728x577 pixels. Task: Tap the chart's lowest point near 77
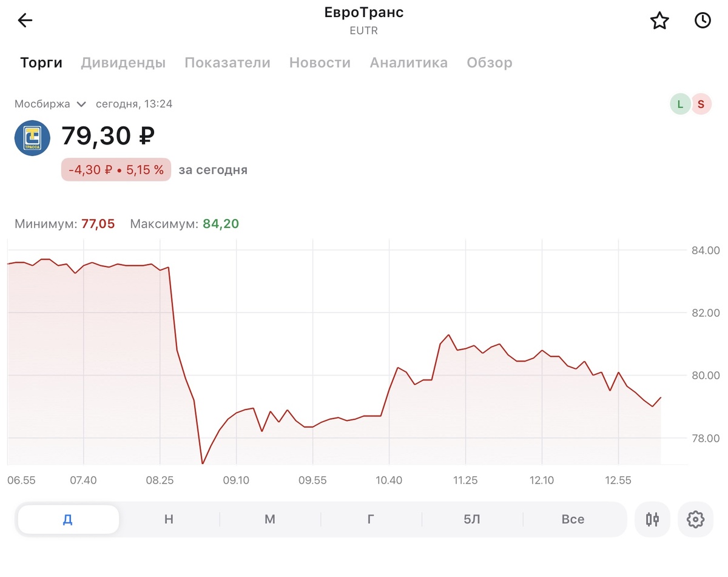pyautogui.click(x=202, y=464)
